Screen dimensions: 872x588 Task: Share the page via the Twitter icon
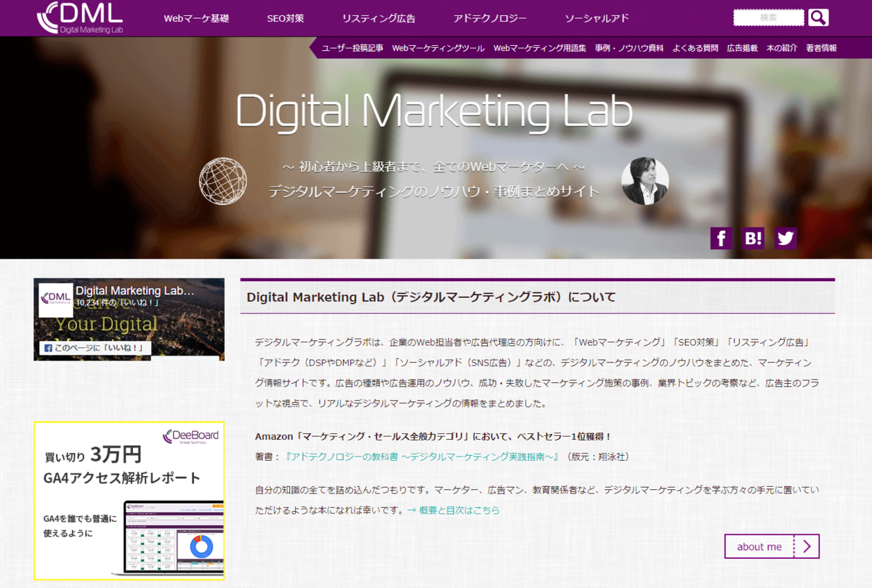pyautogui.click(x=785, y=238)
